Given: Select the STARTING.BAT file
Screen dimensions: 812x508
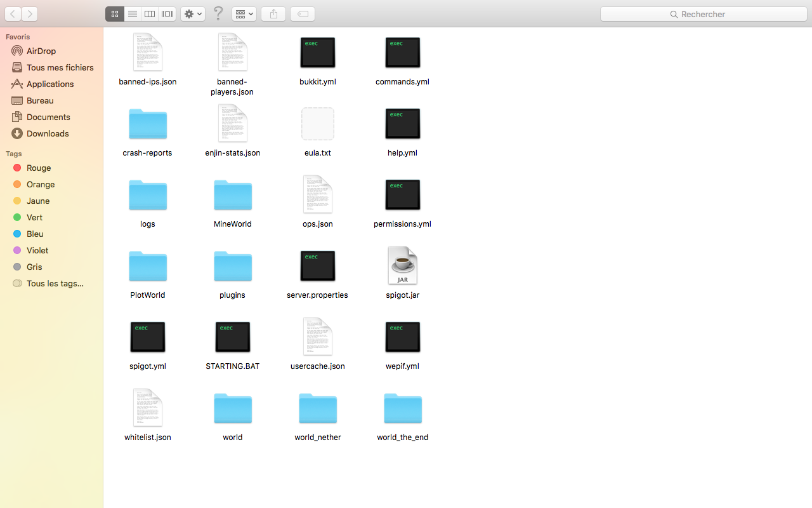Looking at the screenshot, I should [232, 337].
